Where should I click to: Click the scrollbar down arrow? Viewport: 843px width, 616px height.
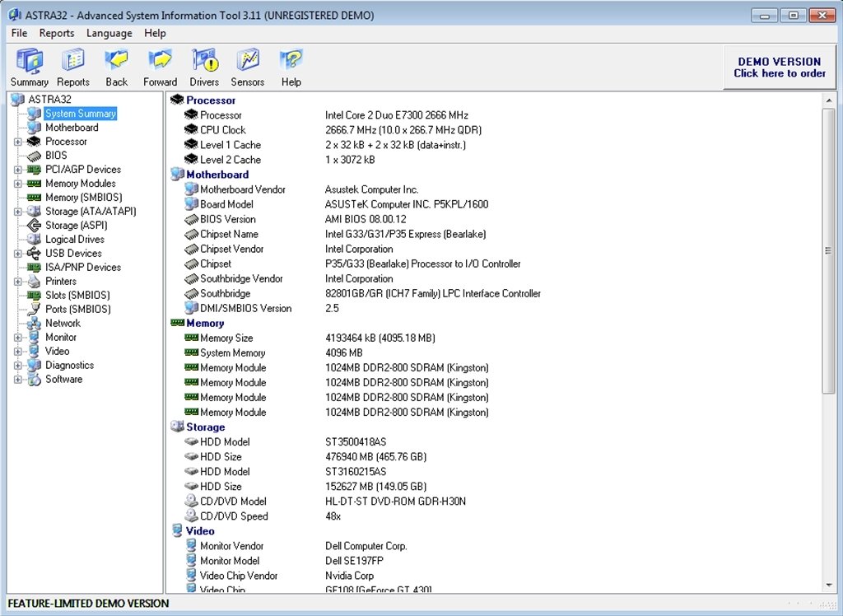828,586
